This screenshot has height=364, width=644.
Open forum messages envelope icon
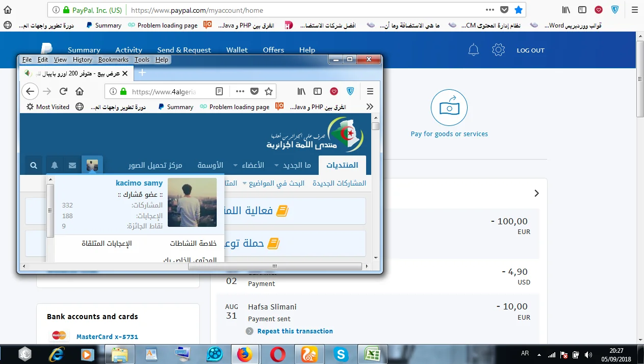tap(72, 166)
